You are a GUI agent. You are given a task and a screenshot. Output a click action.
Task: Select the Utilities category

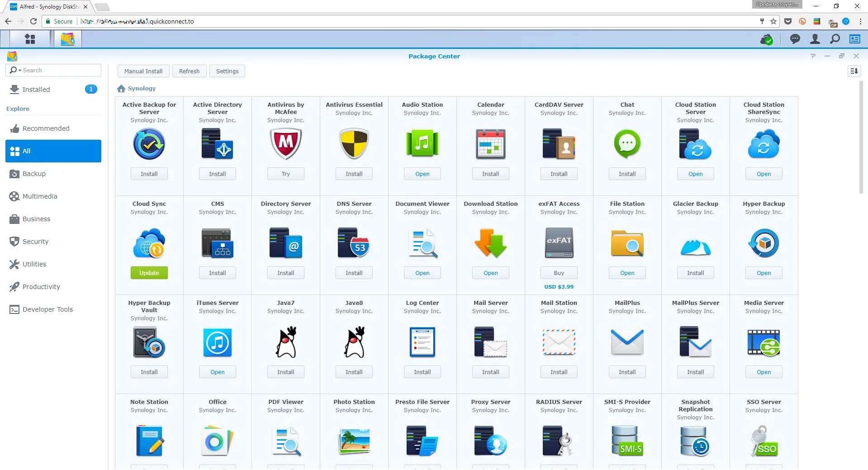pyautogui.click(x=53, y=264)
